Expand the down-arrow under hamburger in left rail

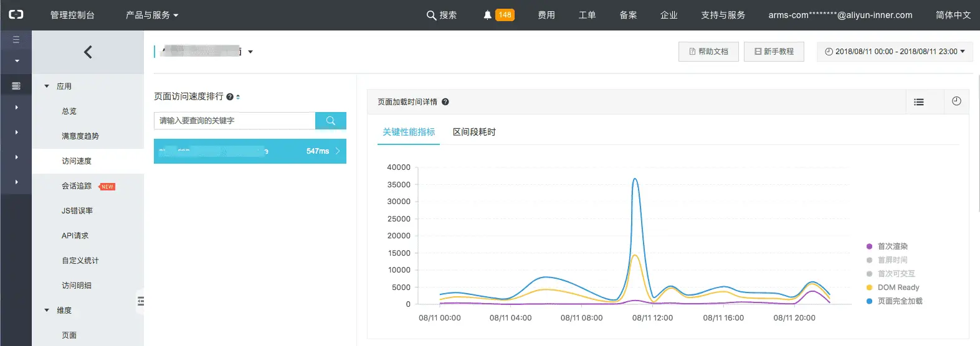(x=16, y=61)
